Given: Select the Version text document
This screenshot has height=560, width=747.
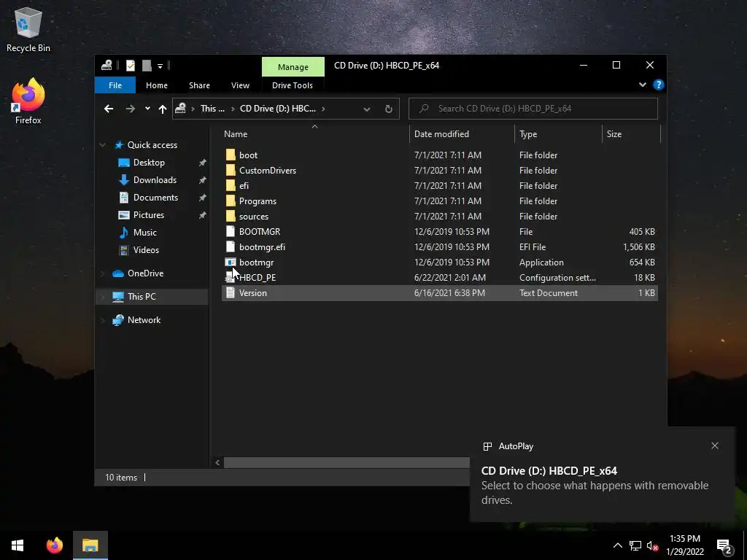Looking at the screenshot, I should click(x=439, y=293).
